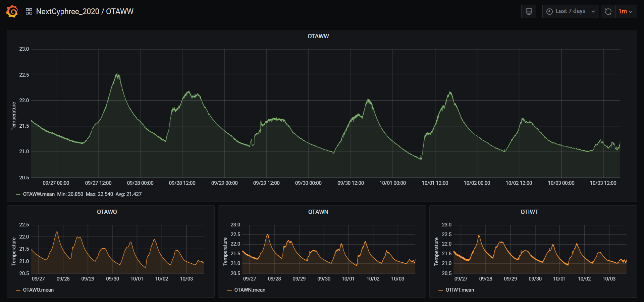The image size is (644, 302).
Task: Click the Grafana logo icon
Action: coord(12,11)
